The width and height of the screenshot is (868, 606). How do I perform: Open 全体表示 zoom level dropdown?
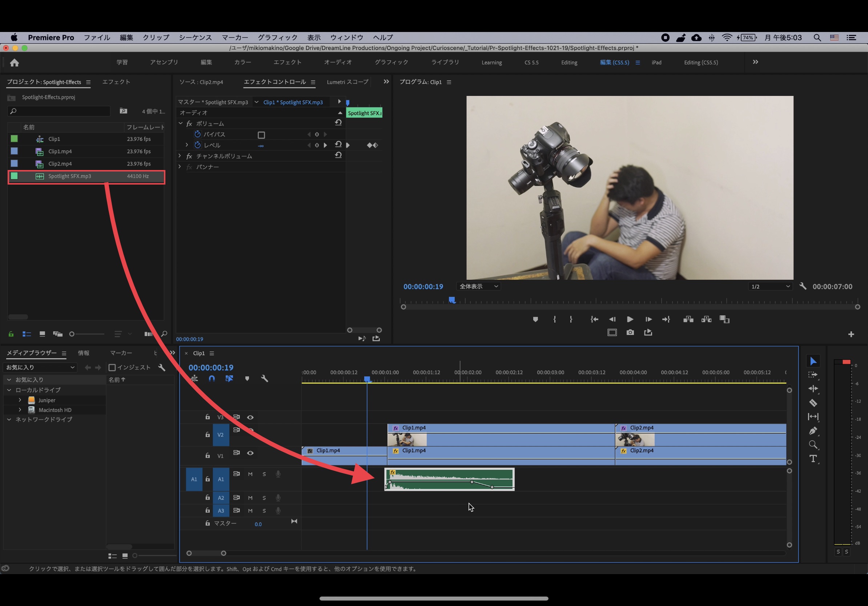(x=478, y=286)
